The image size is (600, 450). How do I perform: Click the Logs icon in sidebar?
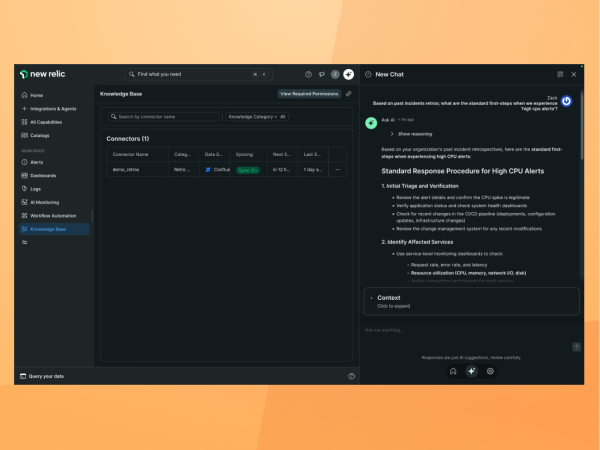[24, 189]
